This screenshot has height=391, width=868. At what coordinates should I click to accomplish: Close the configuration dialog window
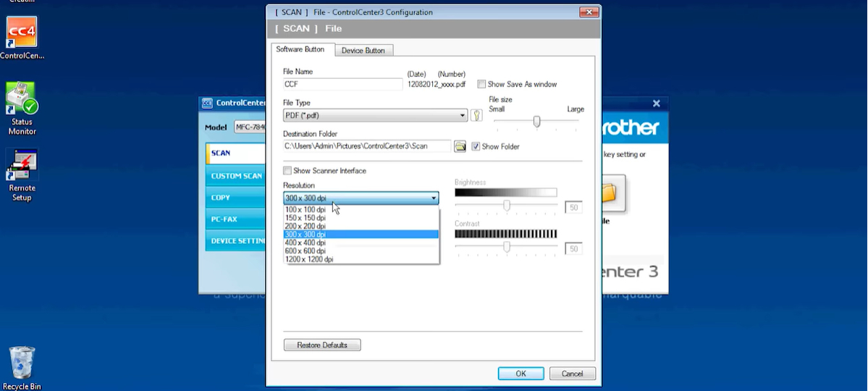click(x=589, y=12)
